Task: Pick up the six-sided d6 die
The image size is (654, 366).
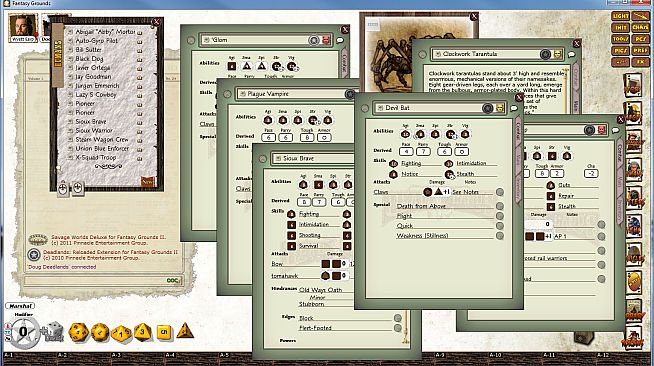Action: pos(164,332)
